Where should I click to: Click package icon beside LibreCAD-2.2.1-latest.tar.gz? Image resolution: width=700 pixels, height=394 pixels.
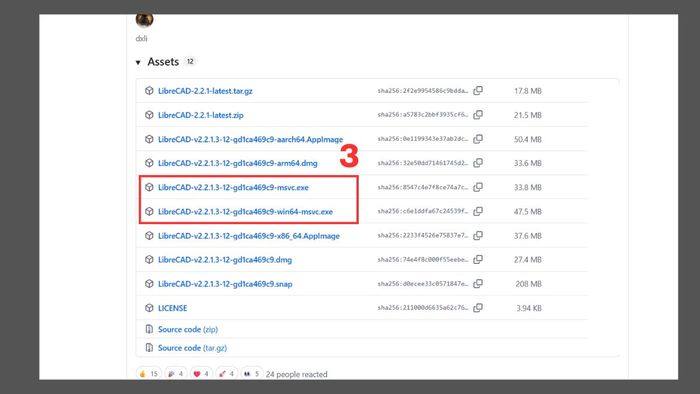click(x=149, y=91)
